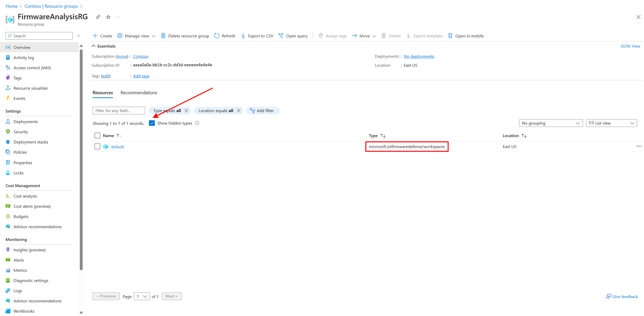Collapse the left sidebar menu
The width and height of the screenshot is (644, 316).
click(78, 36)
